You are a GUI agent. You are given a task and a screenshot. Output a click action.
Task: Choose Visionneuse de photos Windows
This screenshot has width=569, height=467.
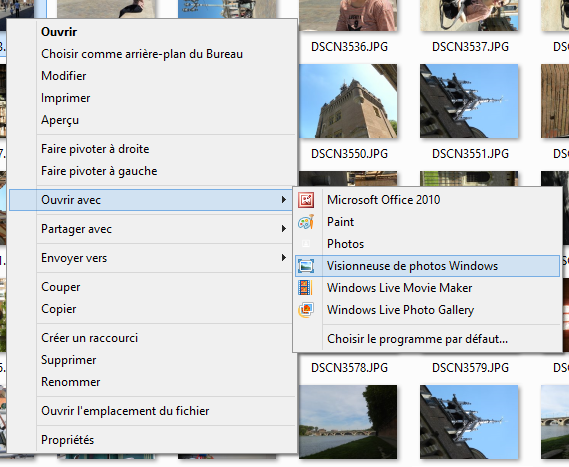tap(427, 266)
